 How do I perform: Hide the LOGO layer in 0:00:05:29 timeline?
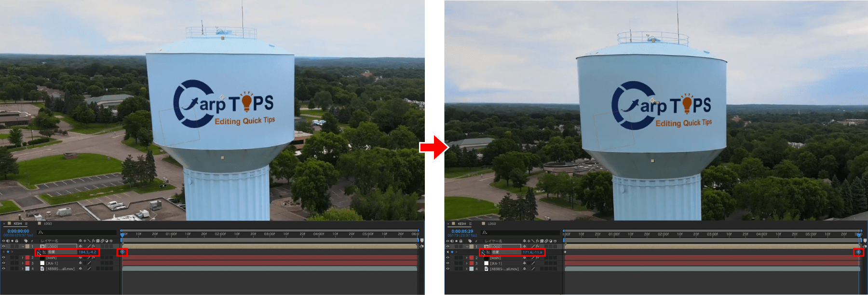[x=448, y=246]
